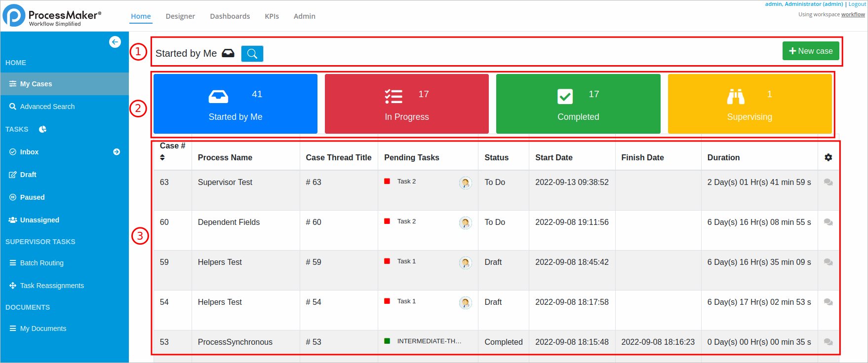
Task: Open table column settings gear icon
Action: pos(828,157)
